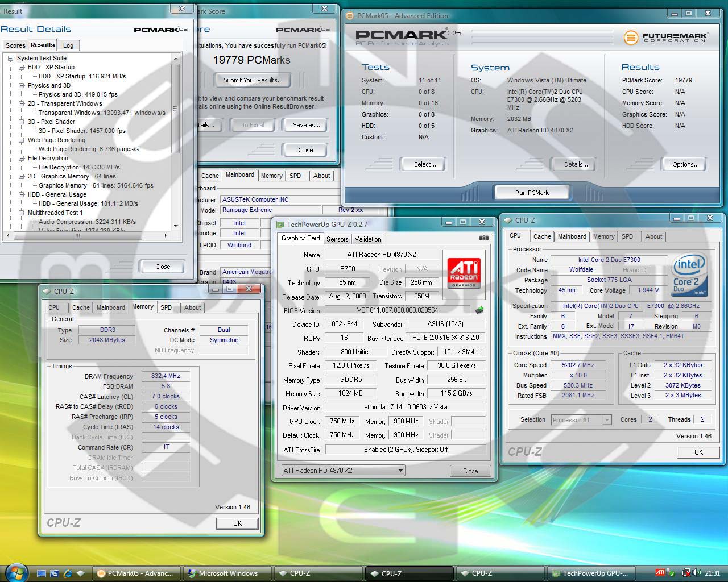Click title bar icon of CPU-Z Memory window
Image resolution: width=728 pixels, height=582 pixels.
(47, 291)
